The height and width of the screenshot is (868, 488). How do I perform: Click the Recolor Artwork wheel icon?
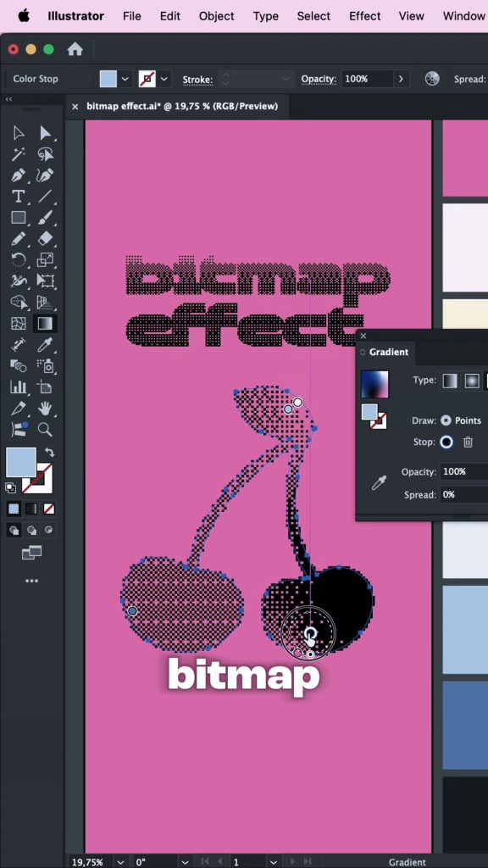(x=432, y=79)
